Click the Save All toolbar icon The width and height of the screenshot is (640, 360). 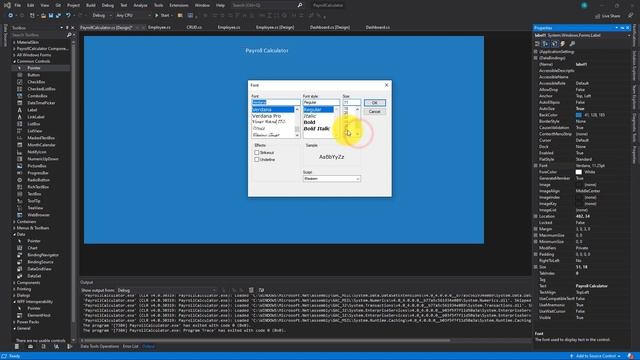coord(58,16)
